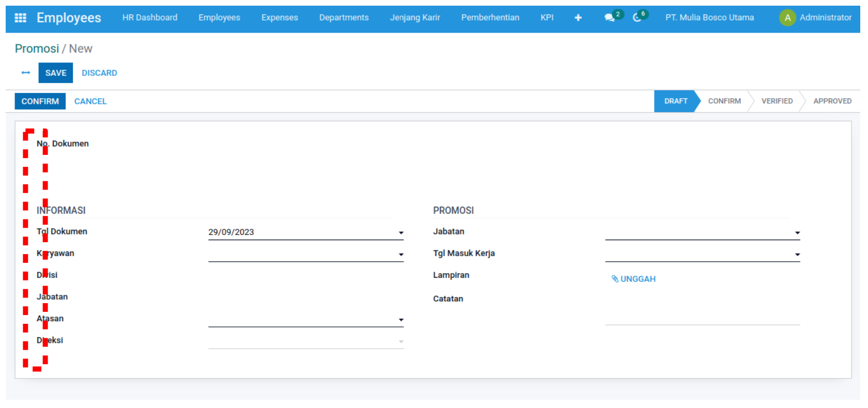Click the blue CONFIRM action button
The height and width of the screenshot is (408, 868).
point(40,101)
